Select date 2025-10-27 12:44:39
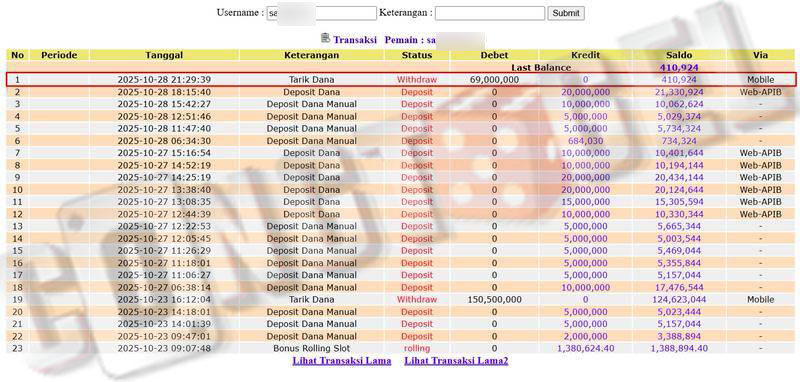 click(164, 214)
